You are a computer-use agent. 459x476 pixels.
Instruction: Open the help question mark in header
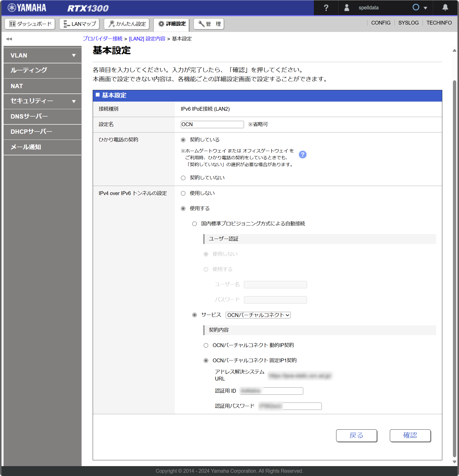click(x=326, y=8)
